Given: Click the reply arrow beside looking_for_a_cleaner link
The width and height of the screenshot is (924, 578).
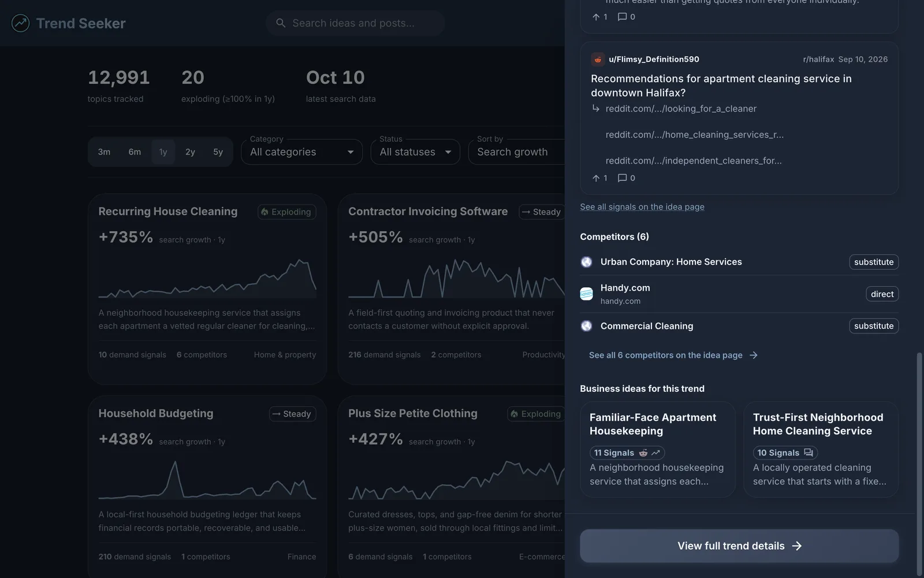Looking at the screenshot, I should pos(596,109).
